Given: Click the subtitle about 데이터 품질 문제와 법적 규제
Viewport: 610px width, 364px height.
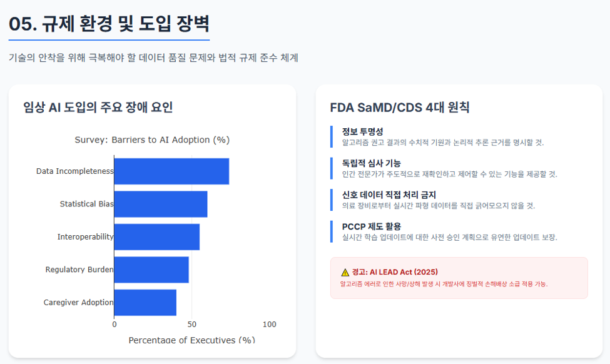Looking at the screenshot, I should point(153,58).
